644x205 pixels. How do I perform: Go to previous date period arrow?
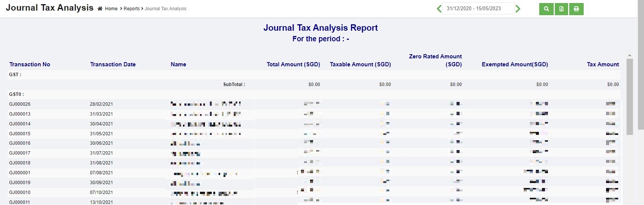click(x=439, y=9)
